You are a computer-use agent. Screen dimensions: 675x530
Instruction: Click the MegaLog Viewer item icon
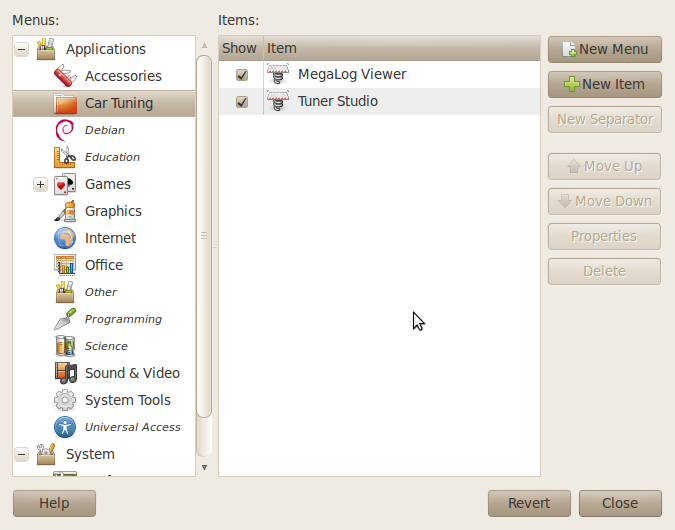278,74
